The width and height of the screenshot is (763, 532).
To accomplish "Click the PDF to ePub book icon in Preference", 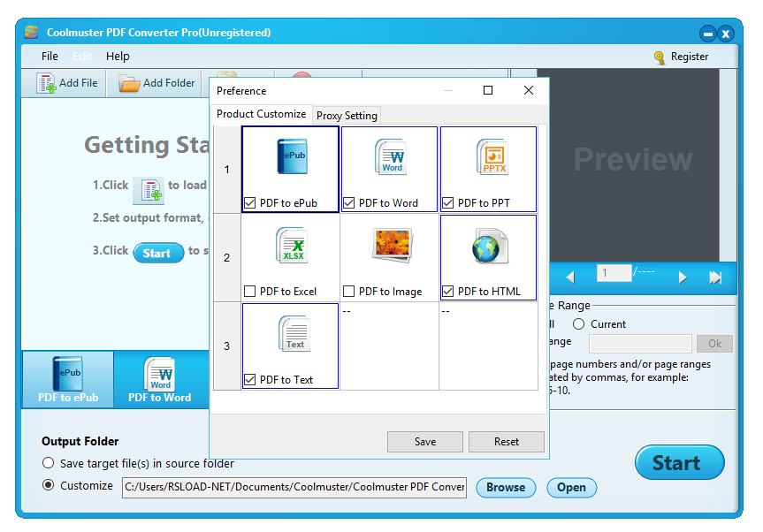I will coord(292,156).
